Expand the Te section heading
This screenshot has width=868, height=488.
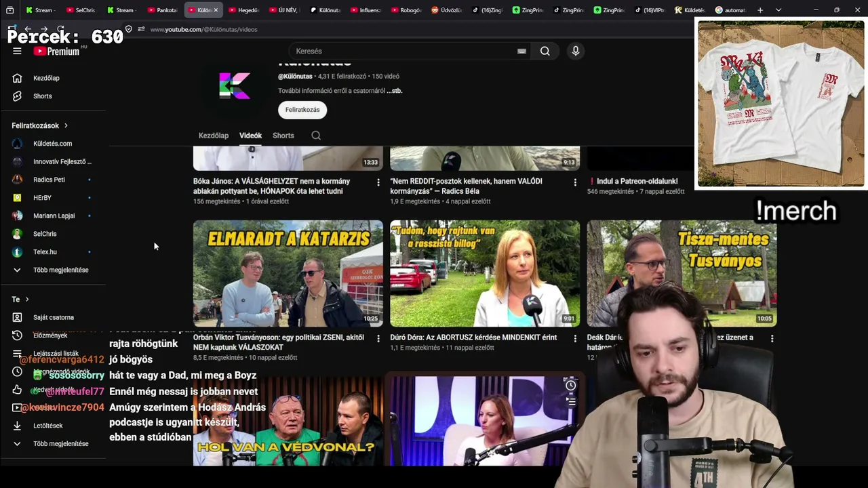[x=20, y=300]
